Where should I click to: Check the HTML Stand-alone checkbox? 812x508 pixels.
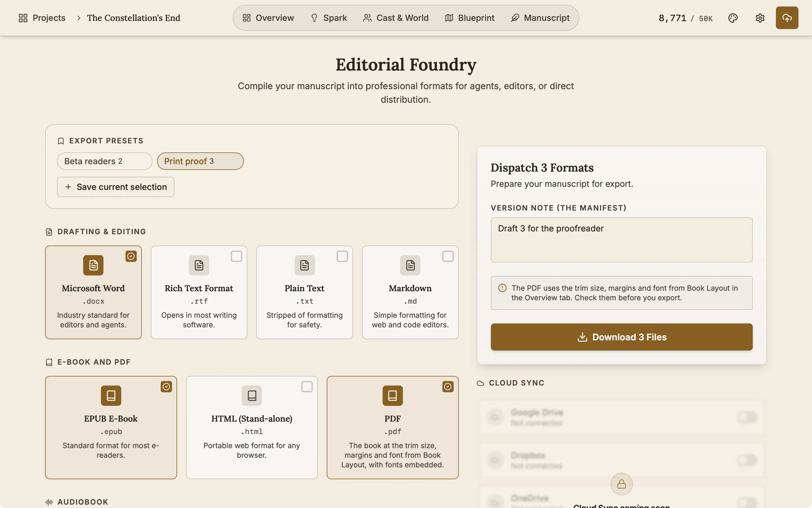pyautogui.click(x=307, y=387)
